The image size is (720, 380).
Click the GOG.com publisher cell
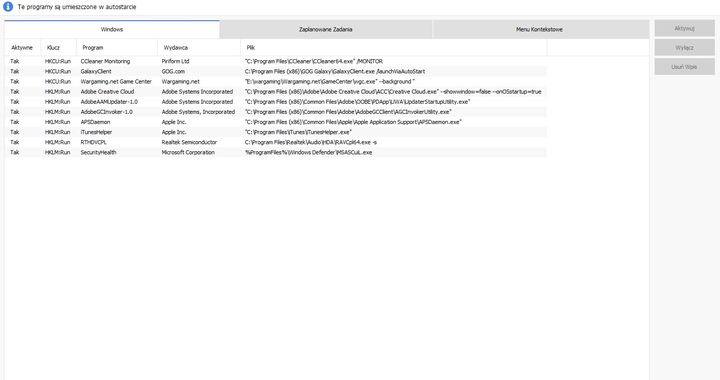click(x=173, y=72)
